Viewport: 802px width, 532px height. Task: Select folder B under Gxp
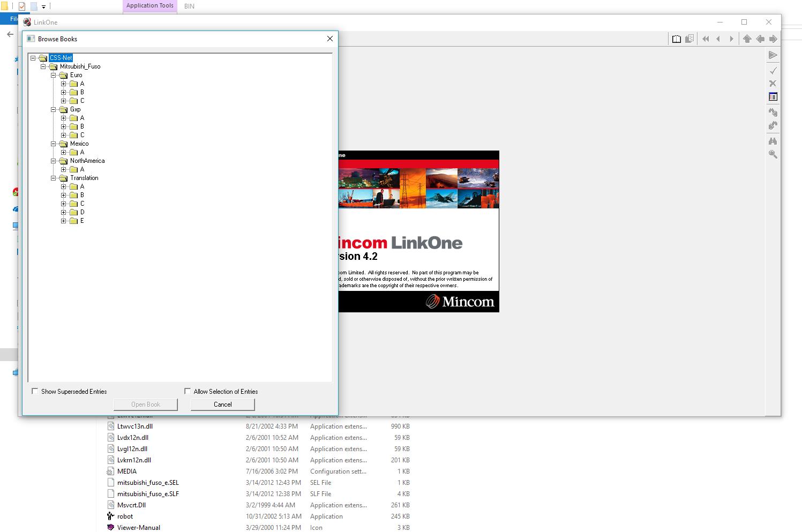pyautogui.click(x=82, y=126)
